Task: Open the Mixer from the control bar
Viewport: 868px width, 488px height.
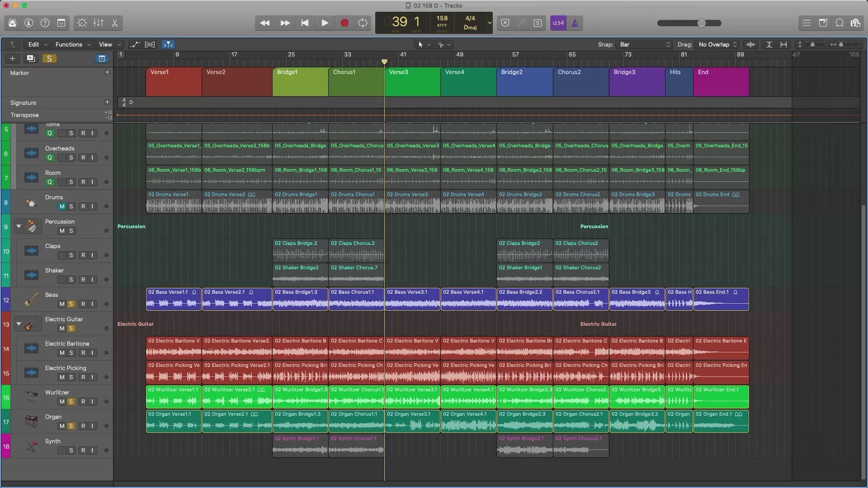Action: (x=98, y=23)
